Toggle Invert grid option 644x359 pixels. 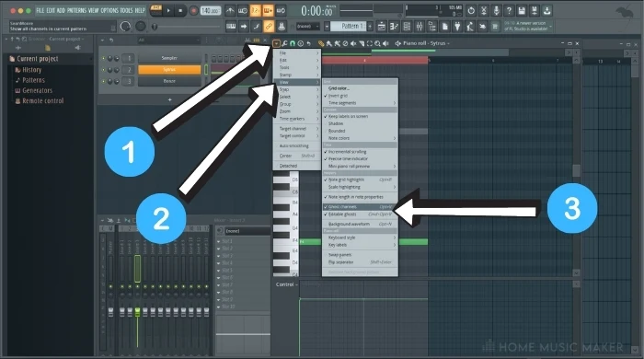click(360, 96)
